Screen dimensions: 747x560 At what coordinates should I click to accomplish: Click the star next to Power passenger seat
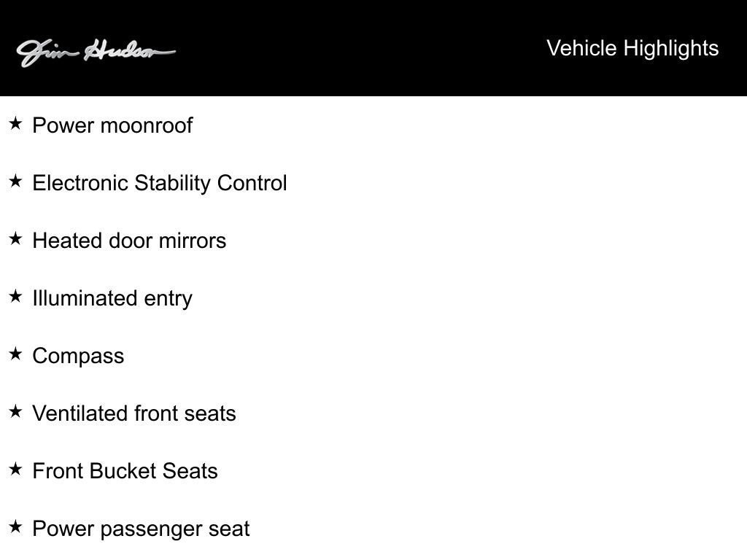pos(15,527)
